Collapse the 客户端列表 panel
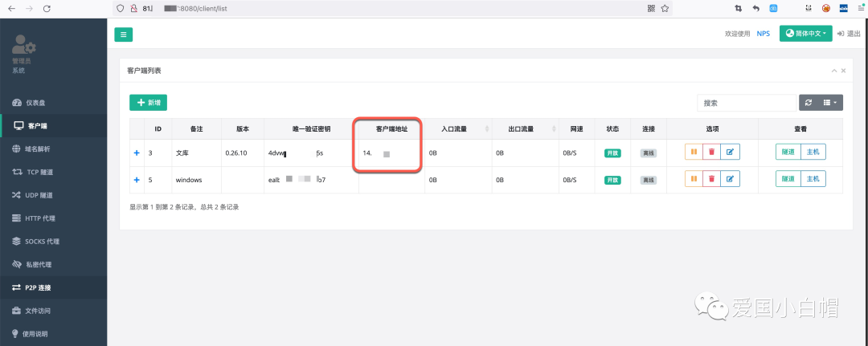Image resolution: width=868 pixels, height=346 pixels. tap(834, 71)
